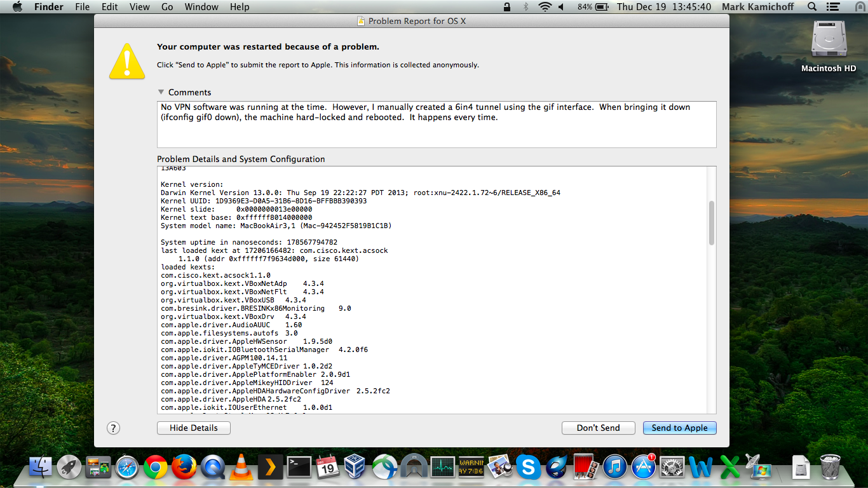Launch iTunes from the dock
This screenshot has height=488, width=868.
click(614, 467)
